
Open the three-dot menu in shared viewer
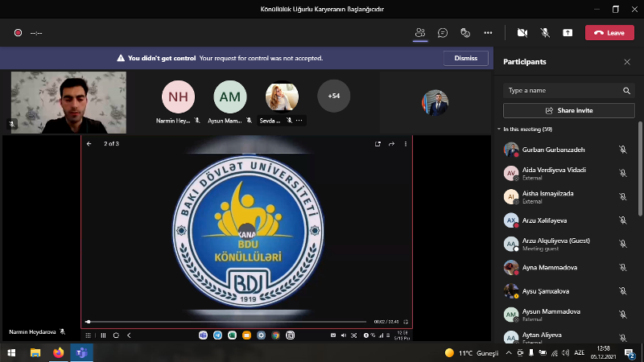pos(406,144)
